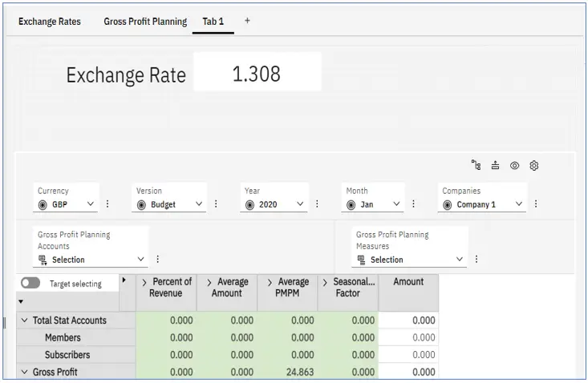Open the settings gear icon
The image size is (588, 383).
(x=534, y=166)
